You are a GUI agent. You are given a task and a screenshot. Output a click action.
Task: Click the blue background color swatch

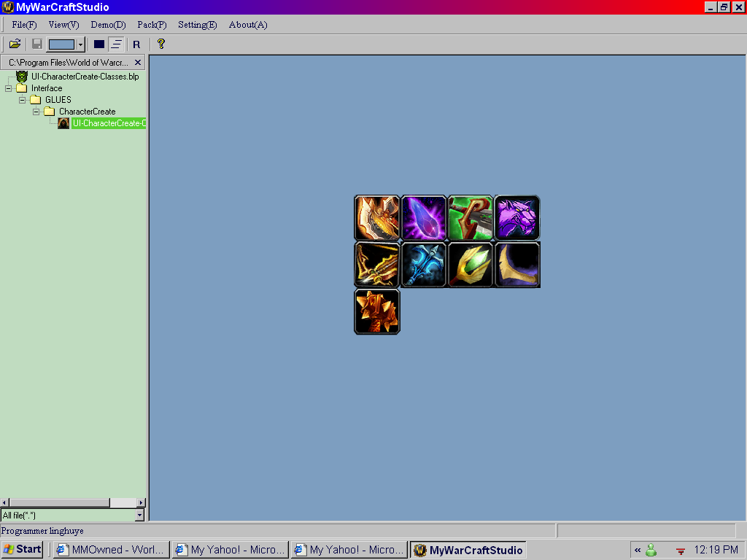(62, 44)
